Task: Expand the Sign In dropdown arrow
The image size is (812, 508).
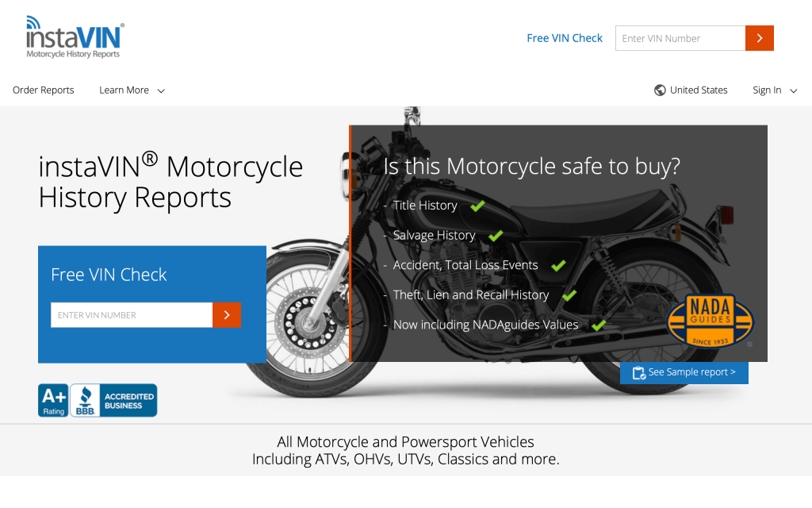Action: 793,90
